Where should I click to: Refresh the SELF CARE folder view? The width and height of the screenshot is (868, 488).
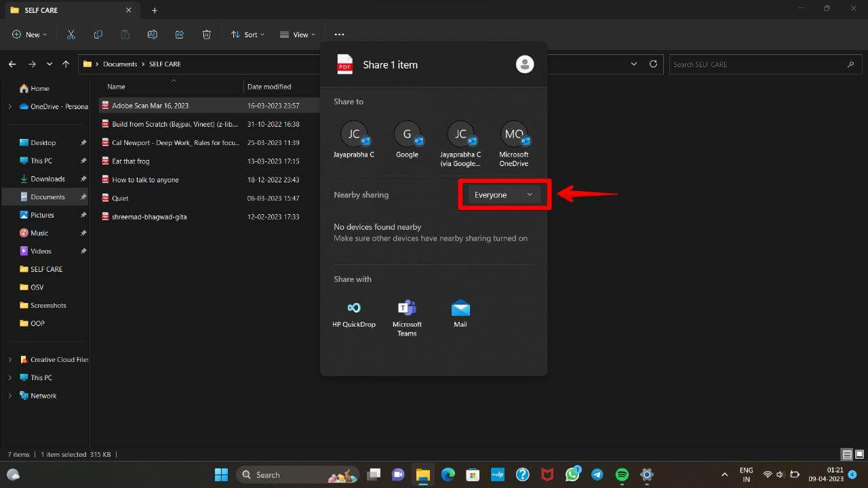pyautogui.click(x=653, y=64)
